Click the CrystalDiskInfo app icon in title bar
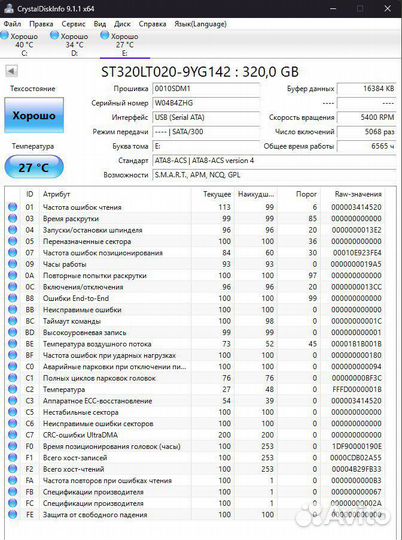This screenshot has height=540, width=402. click(8, 8)
